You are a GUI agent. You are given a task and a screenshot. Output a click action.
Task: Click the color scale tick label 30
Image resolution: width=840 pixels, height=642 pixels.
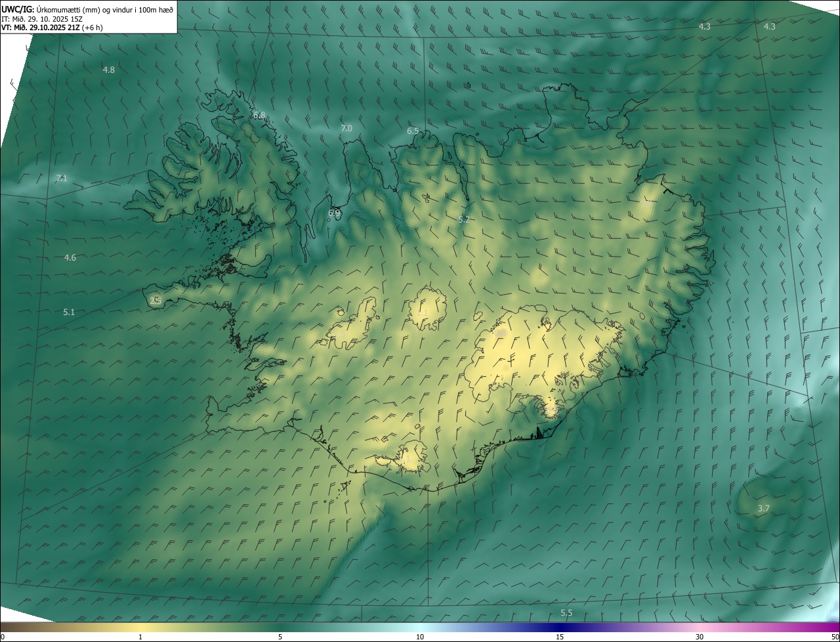(700, 637)
